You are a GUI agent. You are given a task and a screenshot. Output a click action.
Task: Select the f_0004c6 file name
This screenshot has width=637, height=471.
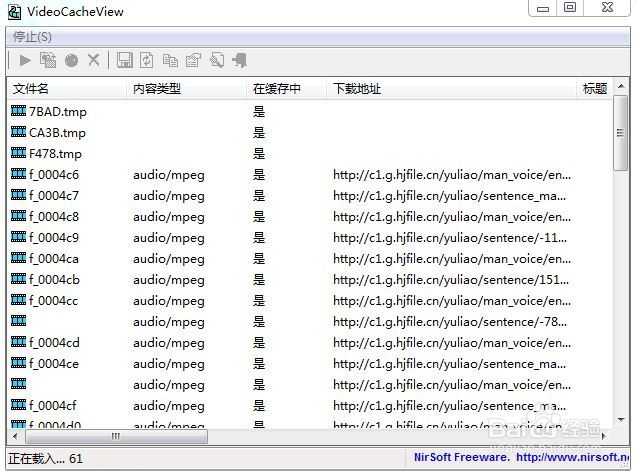pyautogui.click(x=54, y=175)
